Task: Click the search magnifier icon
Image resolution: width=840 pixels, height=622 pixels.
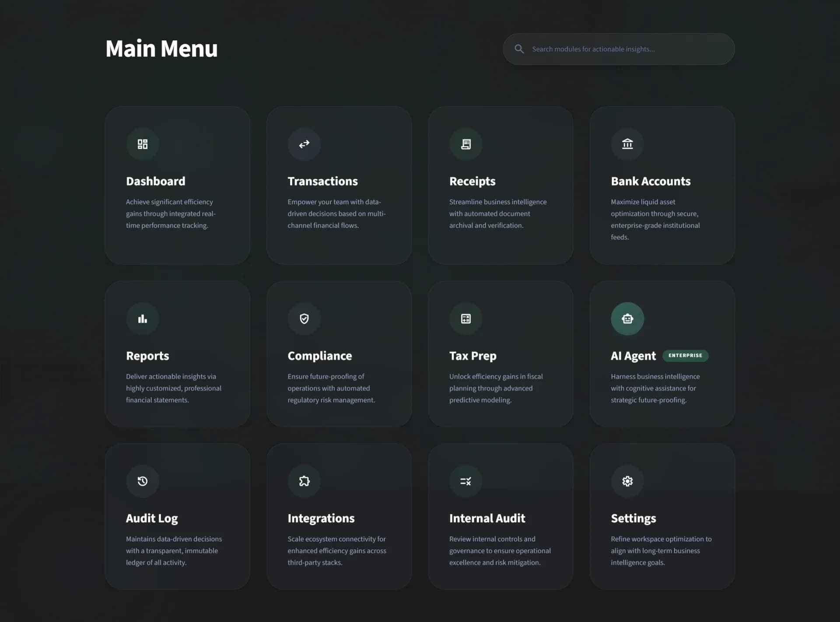Action: pyautogui.click(x=519, y=49)
